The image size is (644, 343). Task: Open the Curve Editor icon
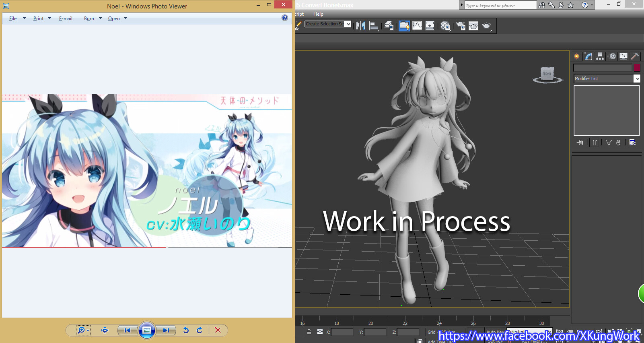pyautogui.click(x=417, y=26)
